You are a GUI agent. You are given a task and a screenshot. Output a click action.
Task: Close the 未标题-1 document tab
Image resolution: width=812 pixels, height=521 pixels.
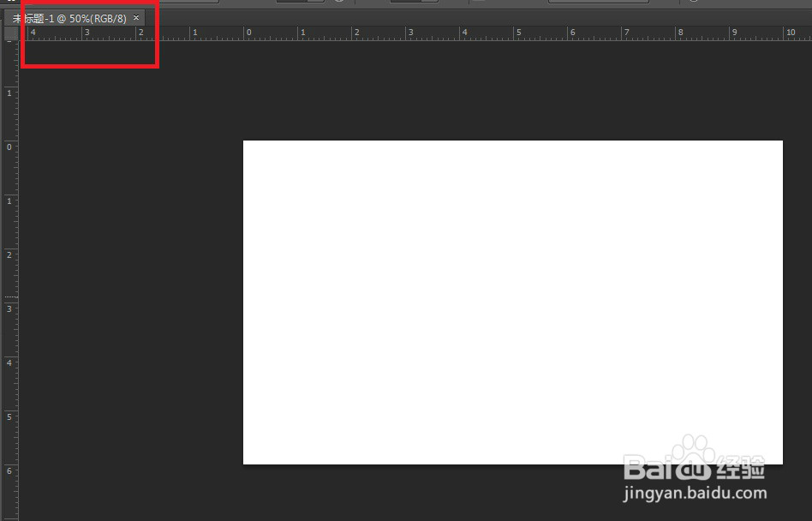(x=136, y=18)
